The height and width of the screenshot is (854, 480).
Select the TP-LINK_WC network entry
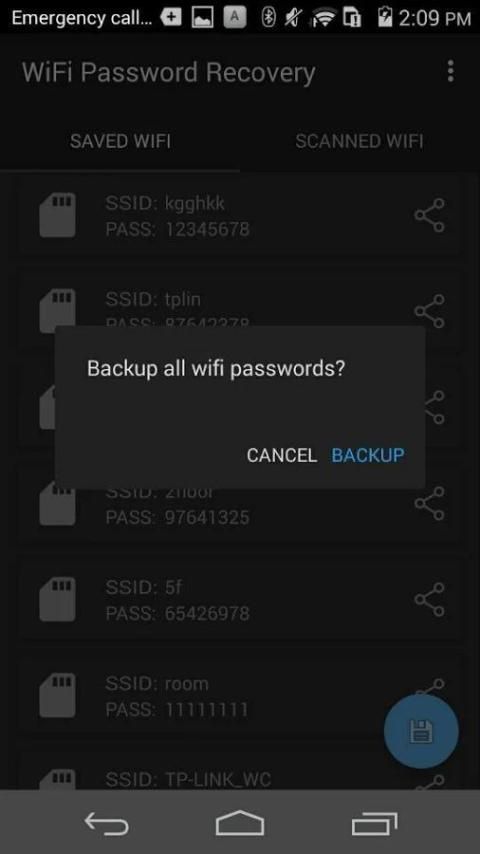click(240, 773)
